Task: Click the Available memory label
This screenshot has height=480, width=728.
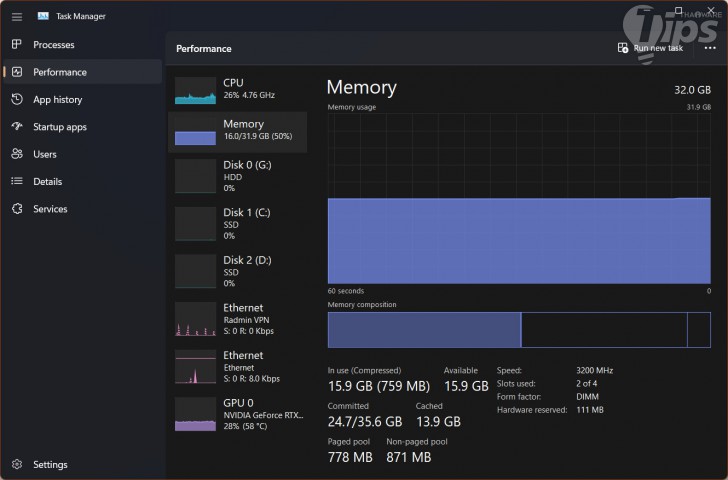Action: pos(461,370)
